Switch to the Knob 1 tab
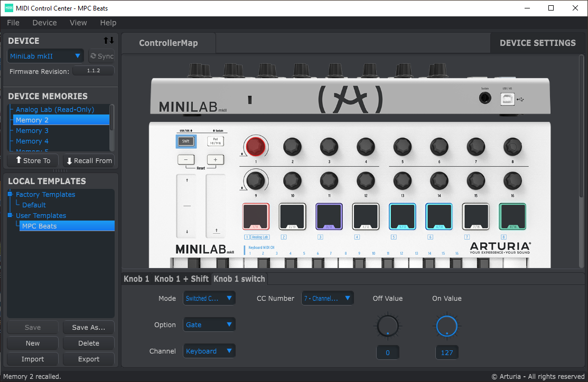 (x=136, y=279)
